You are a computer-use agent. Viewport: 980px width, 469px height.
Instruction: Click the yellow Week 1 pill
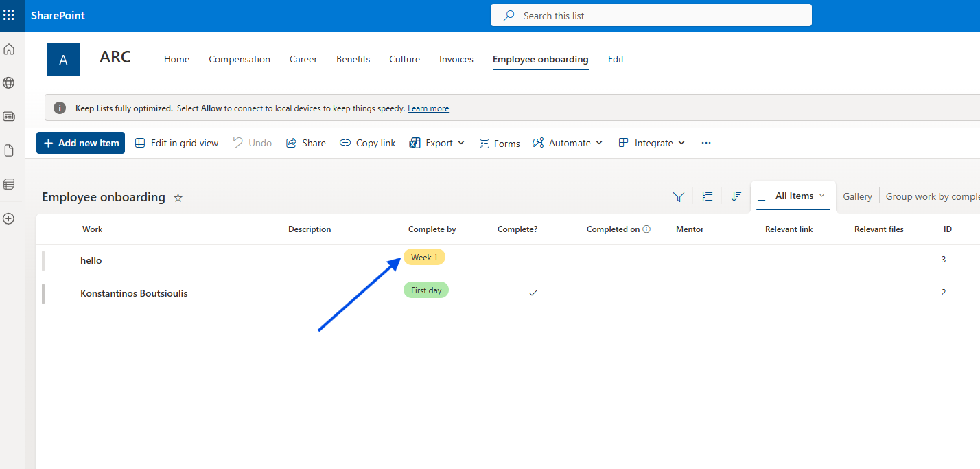click(424, 258)
